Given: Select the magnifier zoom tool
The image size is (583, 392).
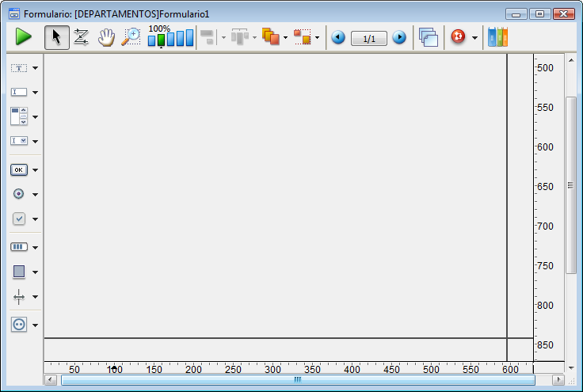Looking at the screenshot, I should click(x=131, y=37).
